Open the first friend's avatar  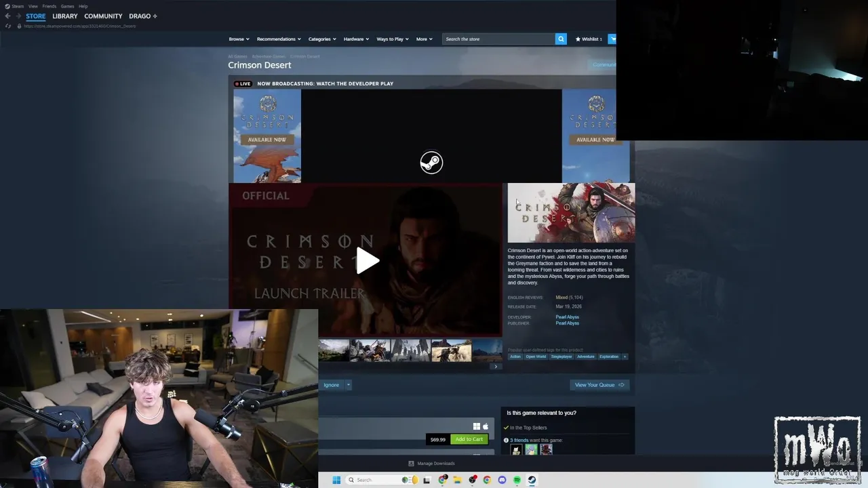[516, 449]
